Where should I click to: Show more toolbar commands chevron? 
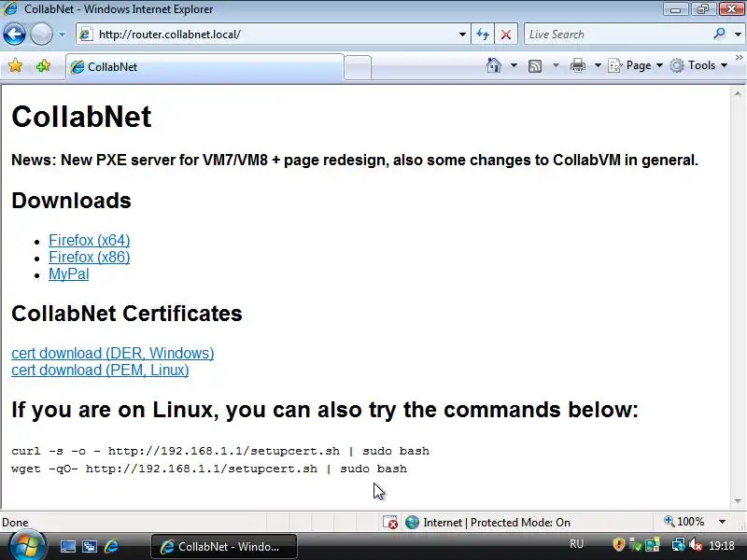(x=739, y=58)
